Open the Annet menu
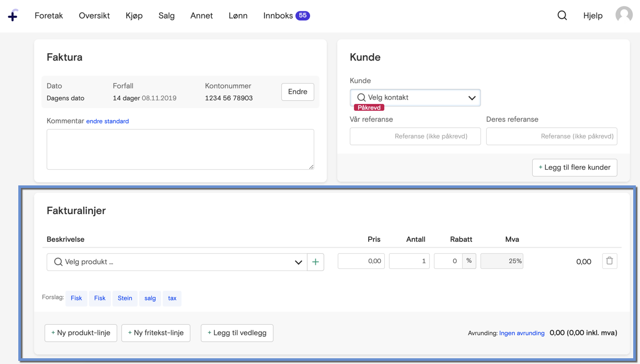 tap(201, 16)
